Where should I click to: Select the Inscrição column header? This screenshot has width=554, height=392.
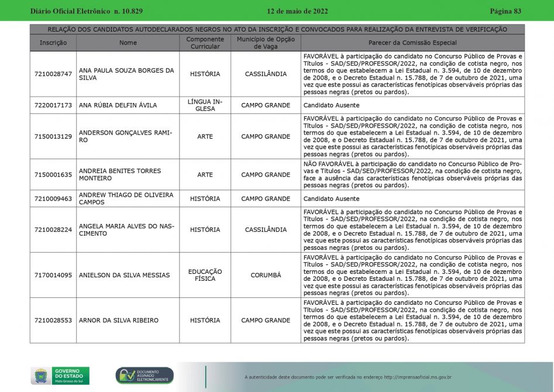(x=53, y=43)
